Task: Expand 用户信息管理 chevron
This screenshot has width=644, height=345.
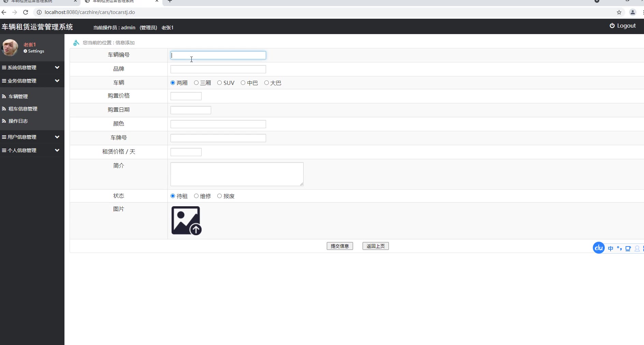Action: pos(57,137)
